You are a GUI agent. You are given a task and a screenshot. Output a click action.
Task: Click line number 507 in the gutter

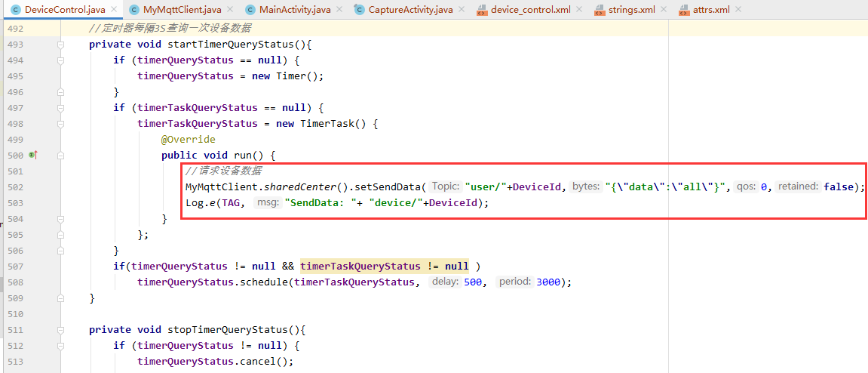17,267
